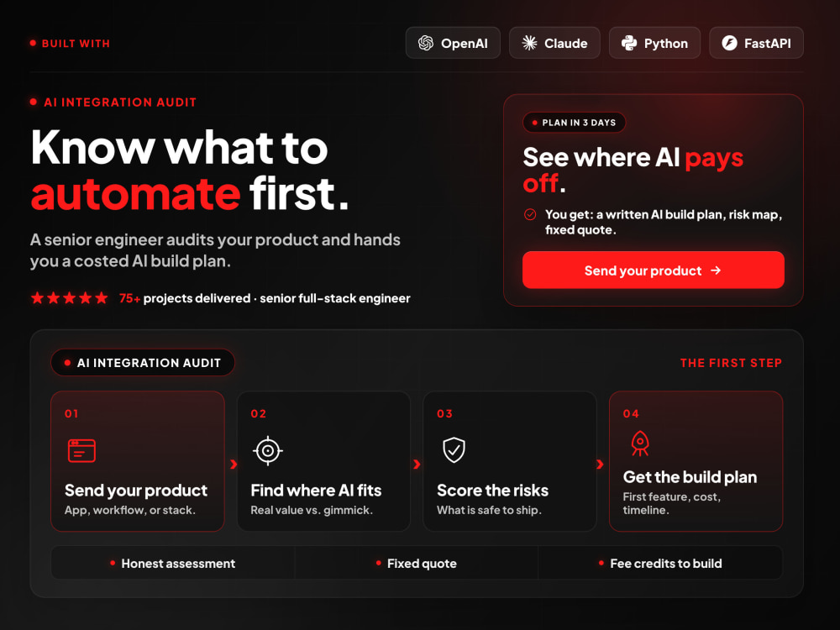Click the arrow inside Send your product button
Viewport: 840px width, 630px height.
pyautogui.click(x=716, y=270)
